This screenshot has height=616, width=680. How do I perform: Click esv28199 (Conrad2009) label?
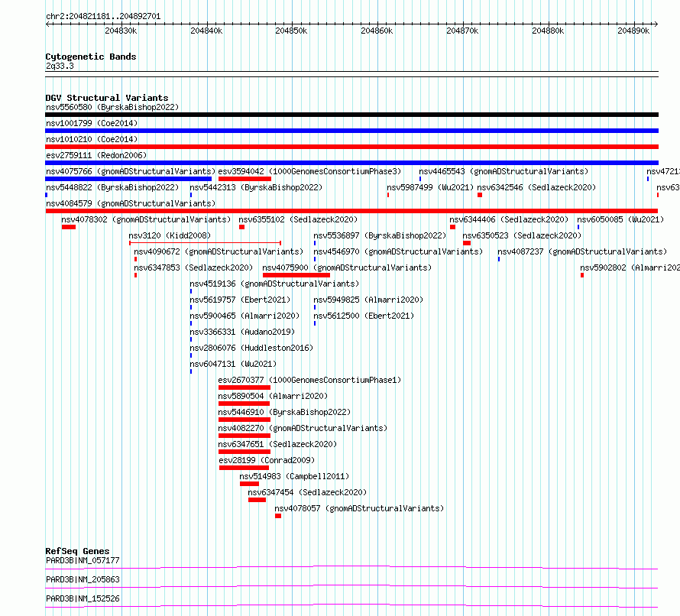[267, 460]
